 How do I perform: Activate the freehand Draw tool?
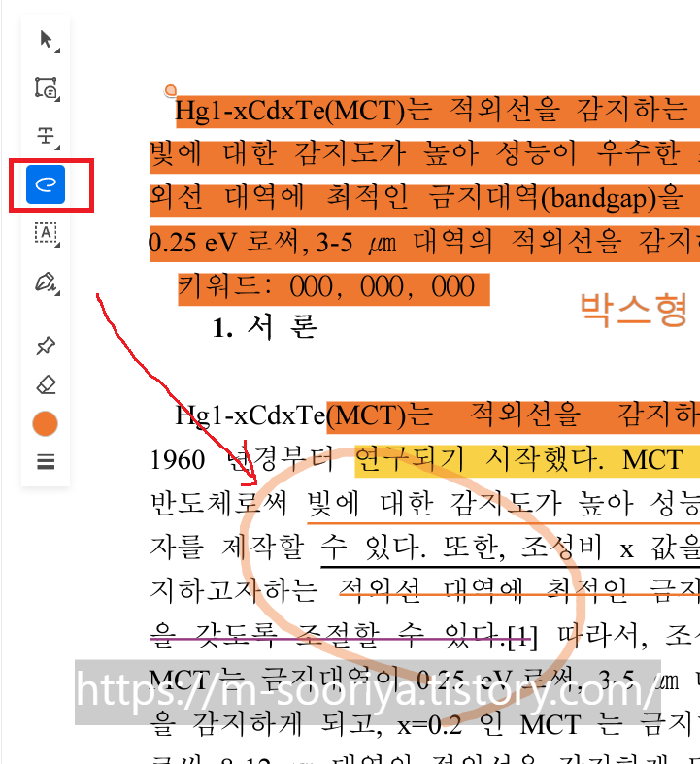[x=46, y=184]
